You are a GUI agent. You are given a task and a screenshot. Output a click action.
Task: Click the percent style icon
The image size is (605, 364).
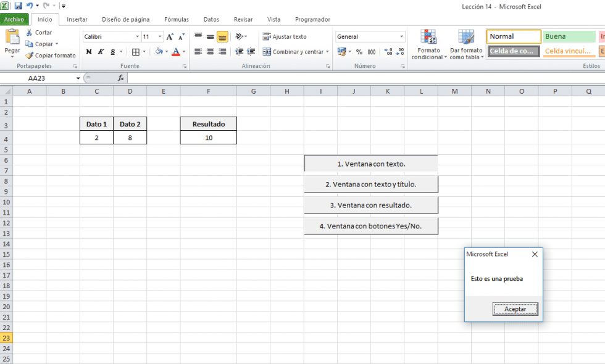tap(359, 52)
